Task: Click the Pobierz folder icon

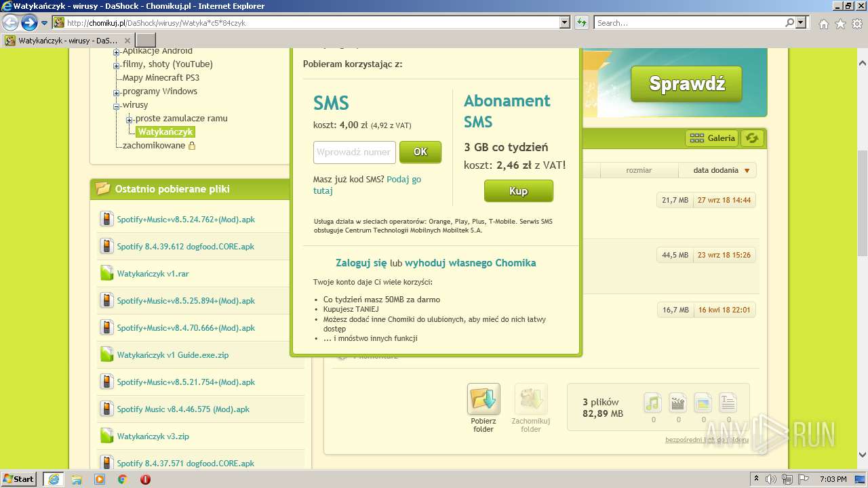Action: click(x=484, y=399)
